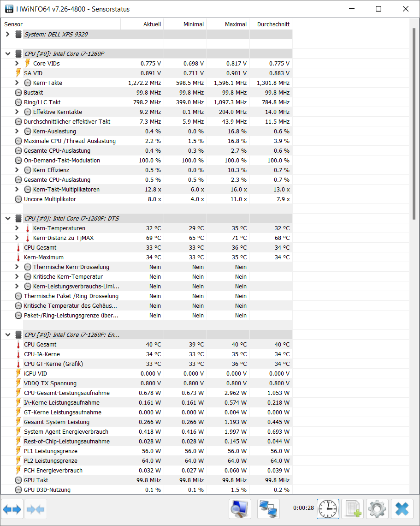Expand Kern-Distanz zu TjMAX row

click(17, 238)
